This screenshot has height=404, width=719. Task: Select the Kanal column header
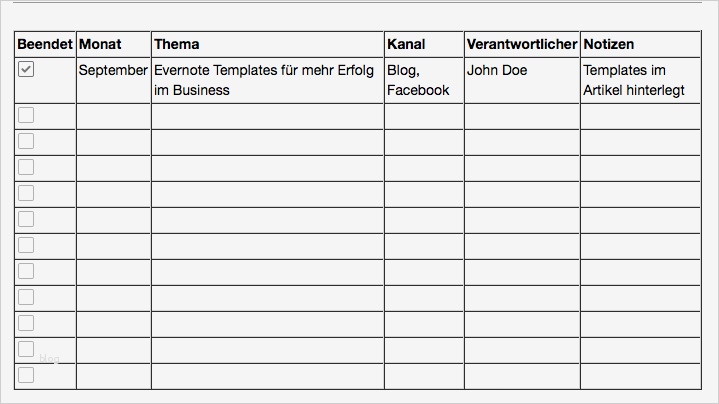406,44
